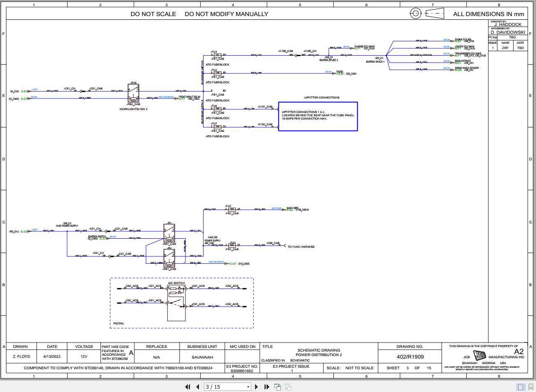
Task: Follow the BOOM RETRACT /5.C1 reference
Action: pos(458,62)
